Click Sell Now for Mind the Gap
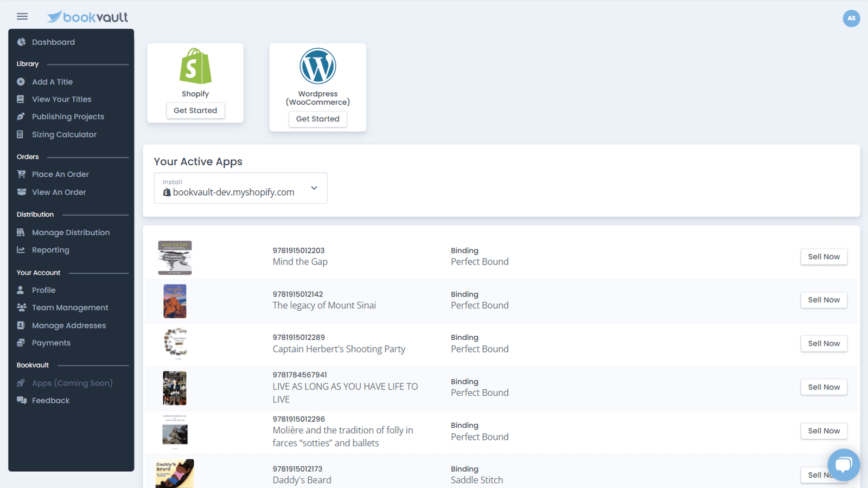868x488 pixels. 824,256
